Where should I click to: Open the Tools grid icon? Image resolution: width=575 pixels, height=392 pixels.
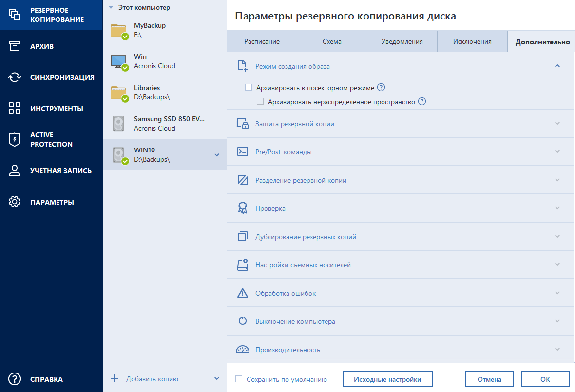[15, 109]
